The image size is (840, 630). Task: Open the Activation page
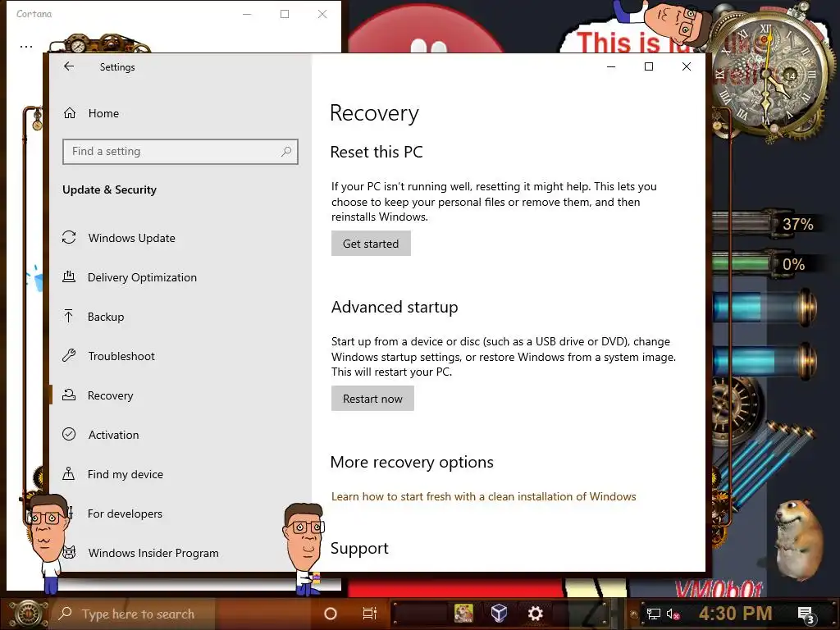click(113, 435)
